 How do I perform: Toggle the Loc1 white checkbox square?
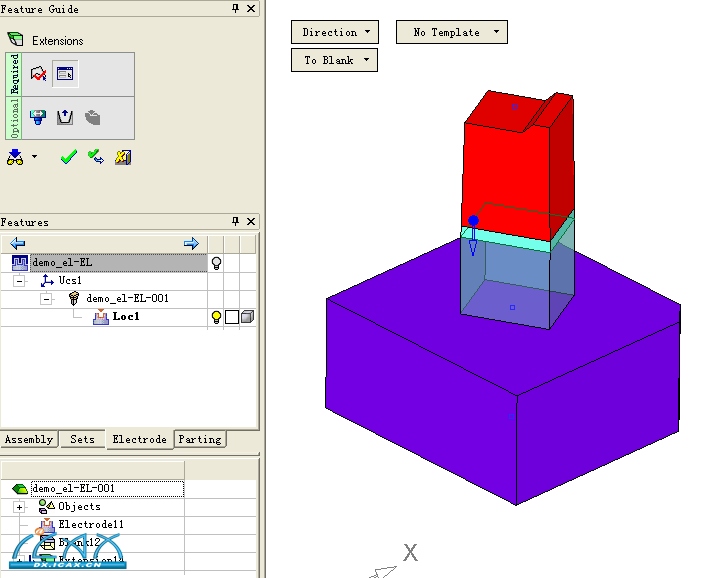[232, 317]
